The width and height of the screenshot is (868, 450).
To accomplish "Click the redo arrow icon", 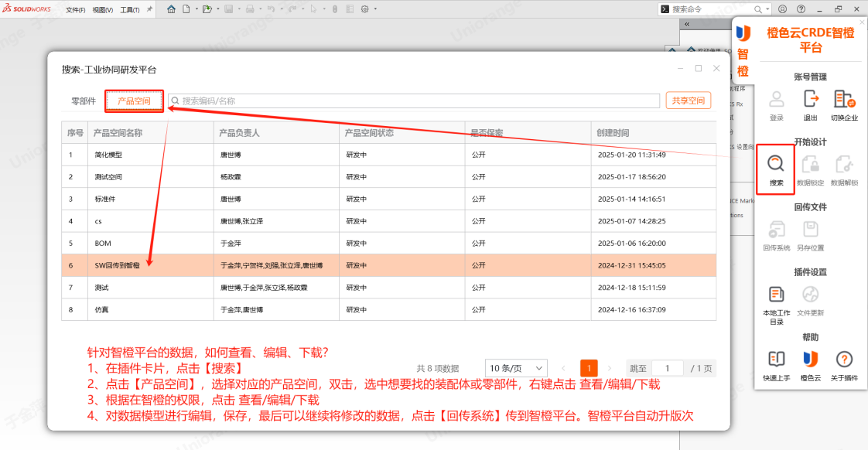I will 292,9.
